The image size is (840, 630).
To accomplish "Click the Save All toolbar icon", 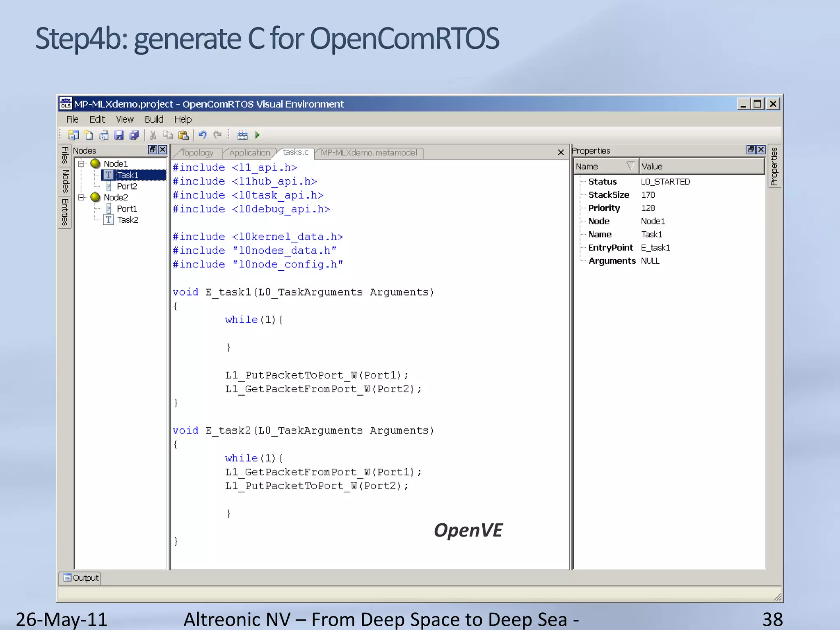I will click(134, 135).
